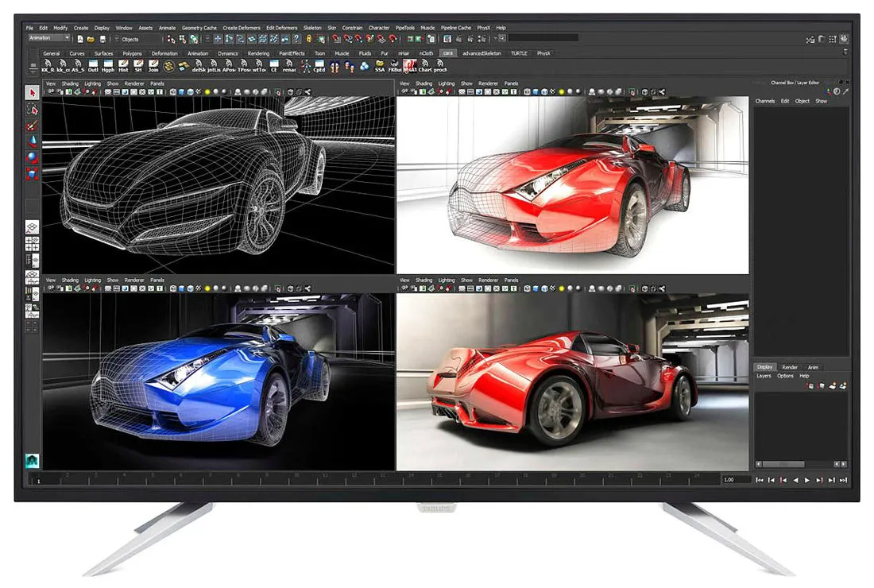This screenshot has width=874, height=588.
Task: Switch to the Polygons shelf tab
Action: pyautogui.click(x=132, y=54)
